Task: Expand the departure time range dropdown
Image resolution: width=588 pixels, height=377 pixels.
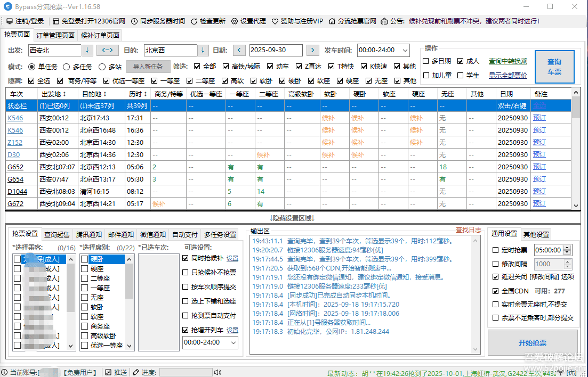Action: coord(405,50)
